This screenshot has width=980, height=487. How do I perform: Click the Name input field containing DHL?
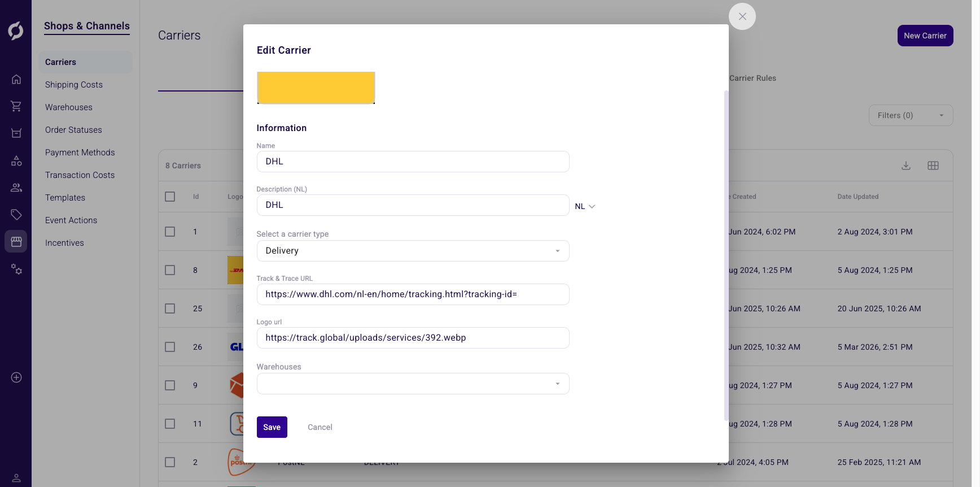413,162
